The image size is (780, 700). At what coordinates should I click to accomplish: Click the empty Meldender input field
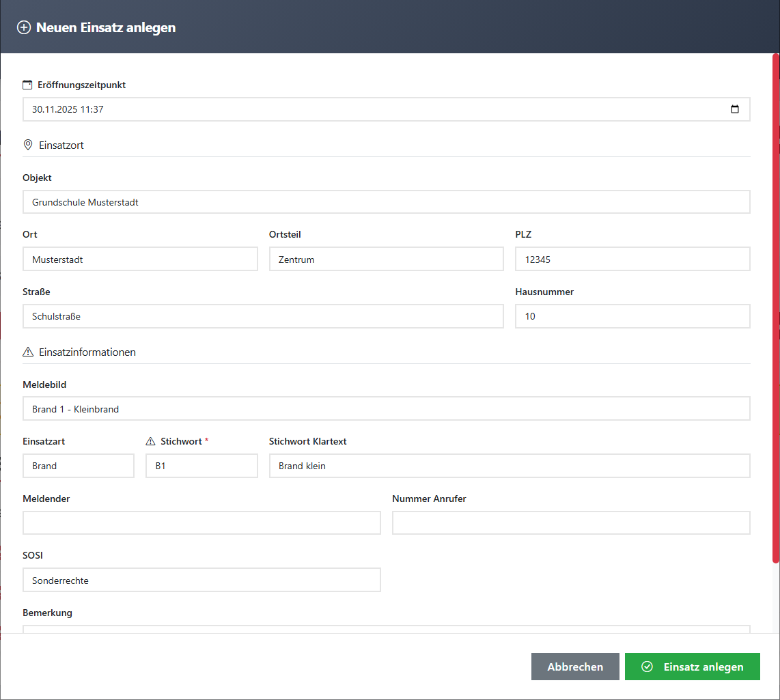(x=201, y=523)
